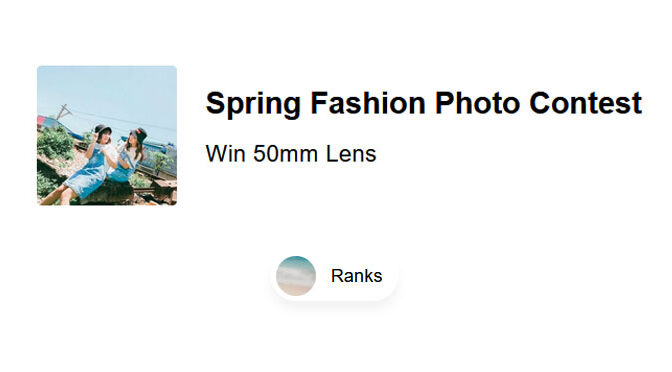Click the word "Photo" in the title
The width and height of the screenshot is (672, 372).
coord(477,103)
